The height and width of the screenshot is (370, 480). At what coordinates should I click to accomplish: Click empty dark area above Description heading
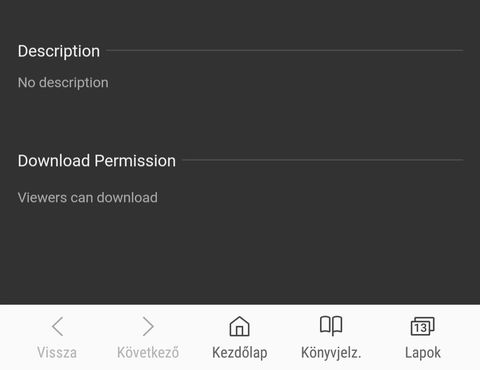240,18
